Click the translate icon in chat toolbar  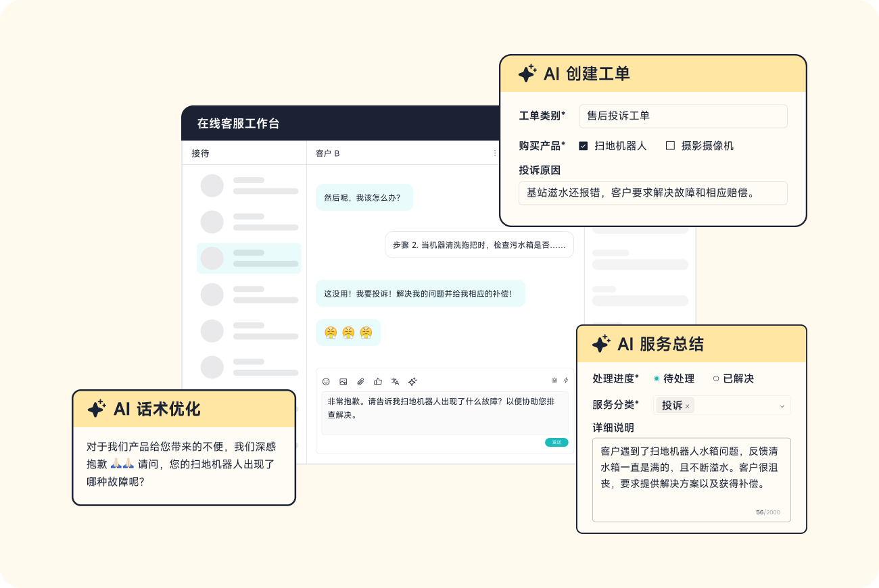[x=395, y=382]
